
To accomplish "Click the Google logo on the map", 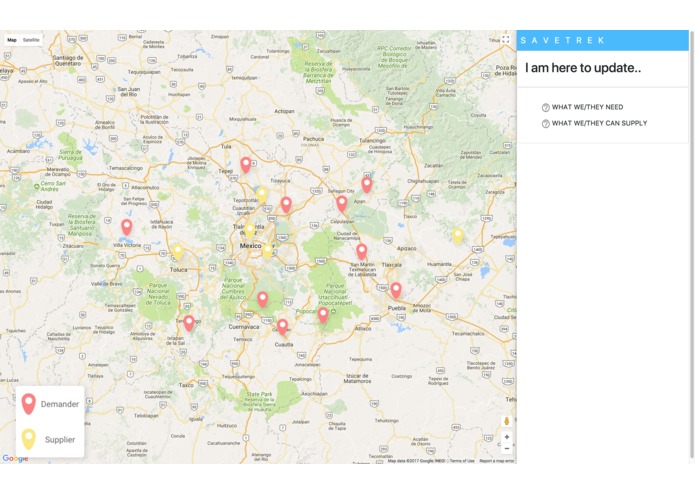I will pos(15,459).
